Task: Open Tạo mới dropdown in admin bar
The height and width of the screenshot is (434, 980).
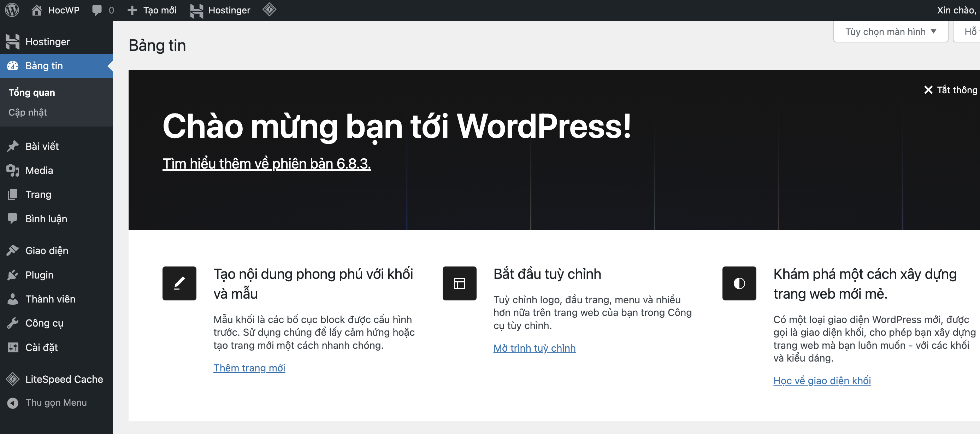Action: [152, 10]
